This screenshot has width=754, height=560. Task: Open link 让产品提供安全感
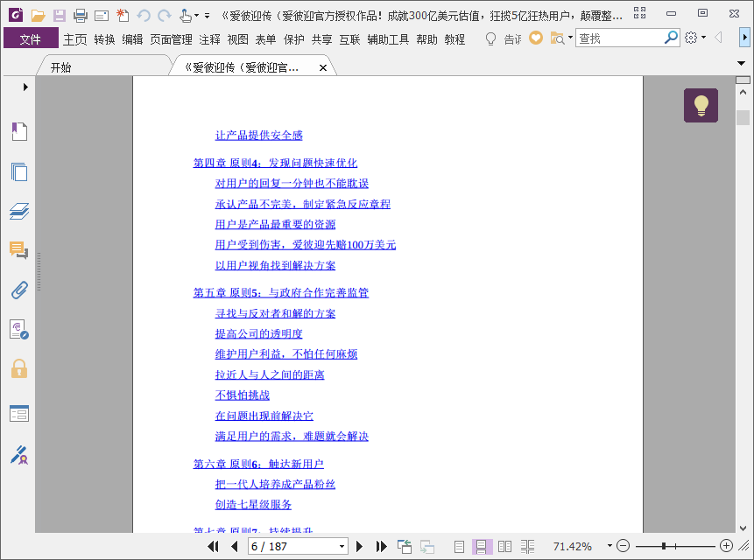pyautogui.click(x=258, y=136)
